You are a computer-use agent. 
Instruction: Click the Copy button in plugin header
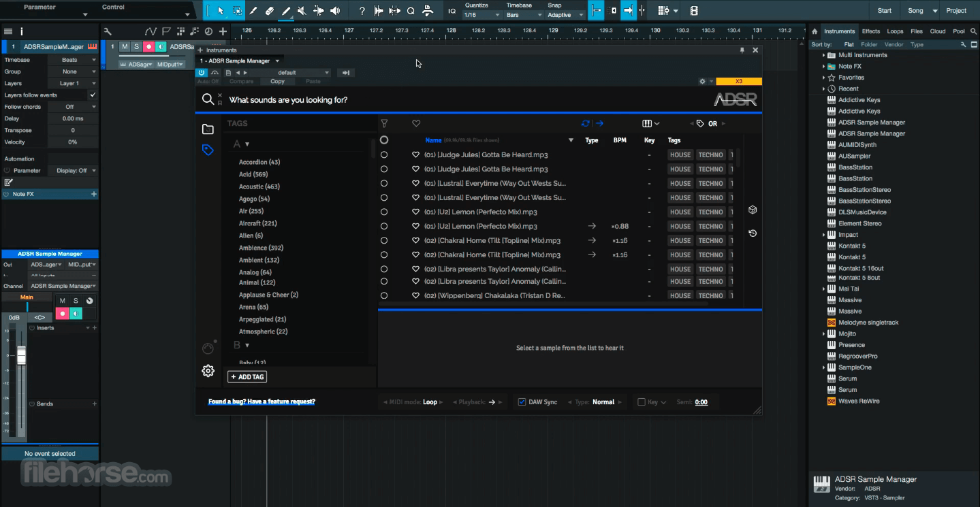277,82
